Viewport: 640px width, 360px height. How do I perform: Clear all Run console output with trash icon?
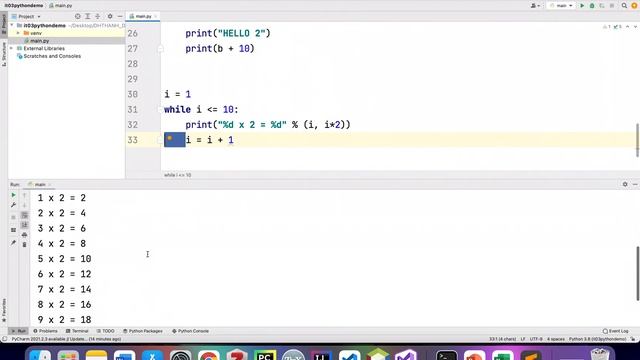[x=24, y=244]
